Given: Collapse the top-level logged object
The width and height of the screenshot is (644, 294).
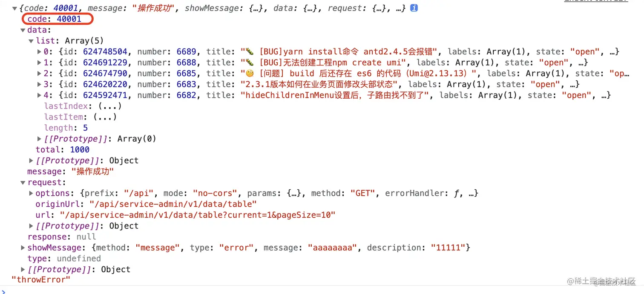Looking at the screenshot, I should click(x=15, y=8).
